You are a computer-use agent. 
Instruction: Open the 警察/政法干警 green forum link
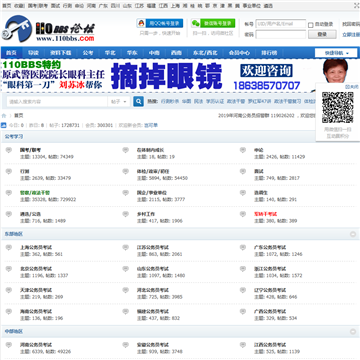pos(35,193)
